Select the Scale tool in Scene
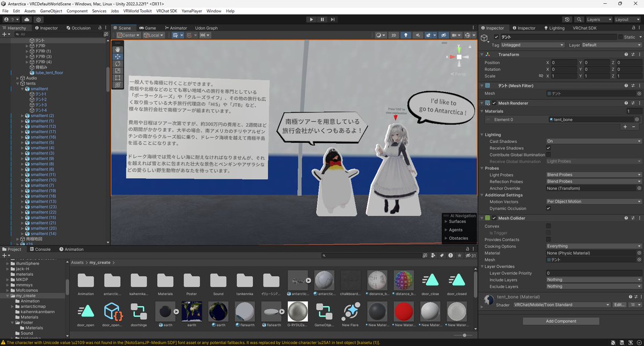Screen dimensions: 644x346 click(118, 70)
